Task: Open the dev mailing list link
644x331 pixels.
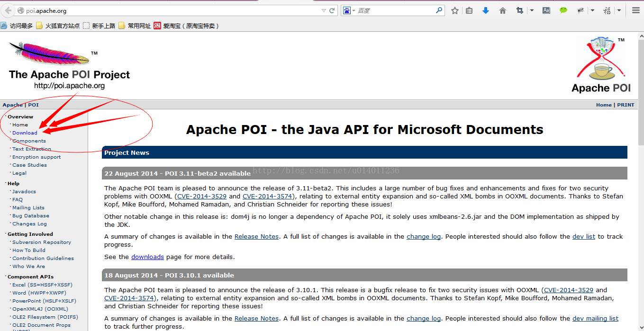Action: pyautogui.click(x=595, y=318)
